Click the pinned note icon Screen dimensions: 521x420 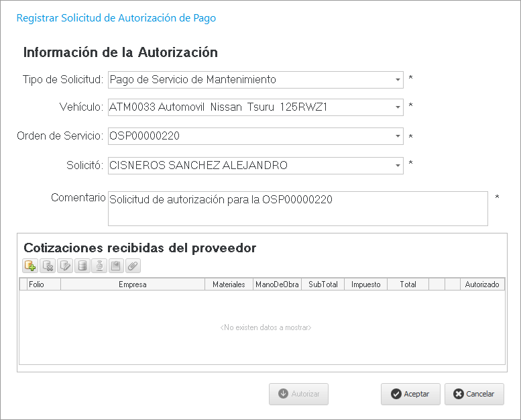click(116, 266)
